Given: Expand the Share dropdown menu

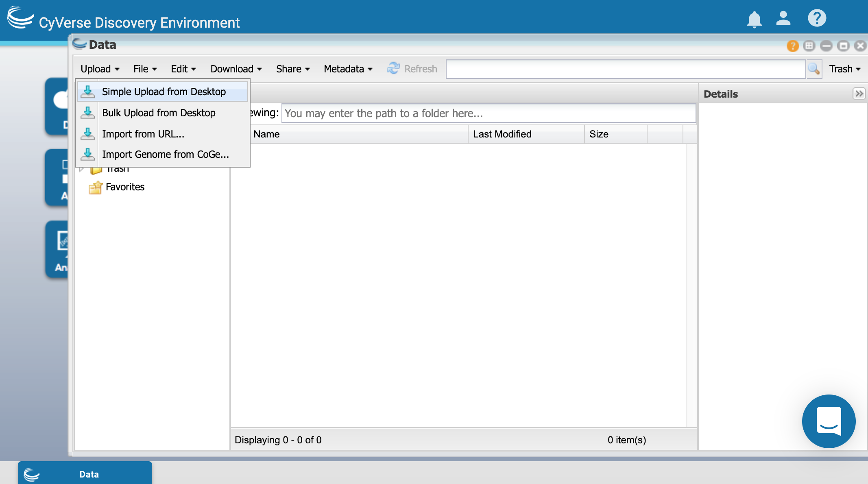Looking at the screenshot, I should click(292, 68).
